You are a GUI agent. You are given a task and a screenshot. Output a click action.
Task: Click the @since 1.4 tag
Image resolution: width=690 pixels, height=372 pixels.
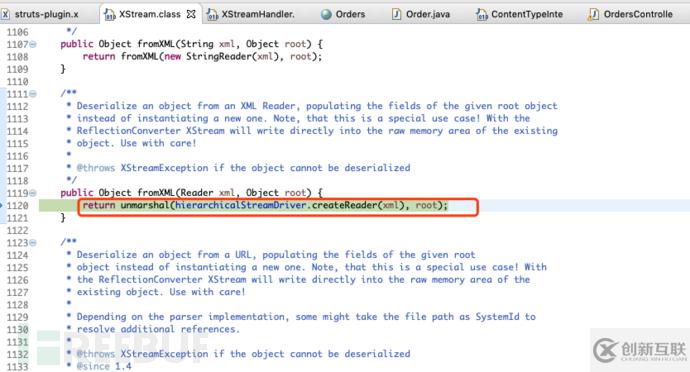(104, 366)
